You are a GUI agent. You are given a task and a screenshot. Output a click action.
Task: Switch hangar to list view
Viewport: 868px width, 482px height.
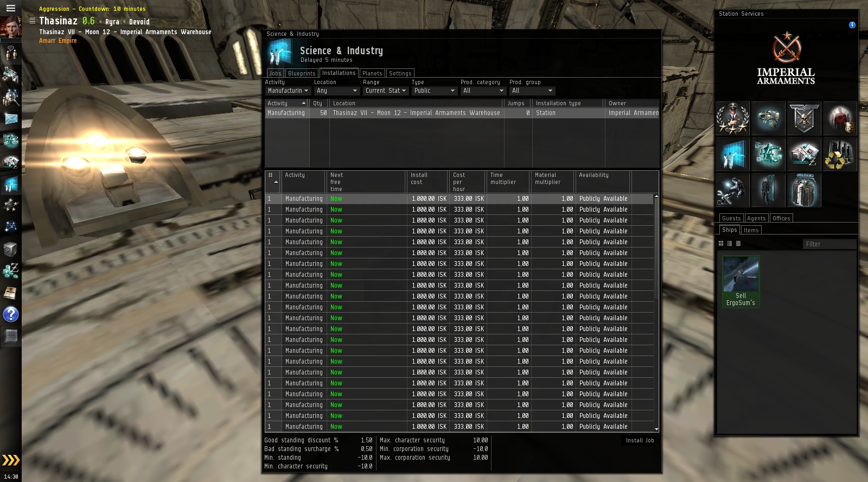click(738, 244)
